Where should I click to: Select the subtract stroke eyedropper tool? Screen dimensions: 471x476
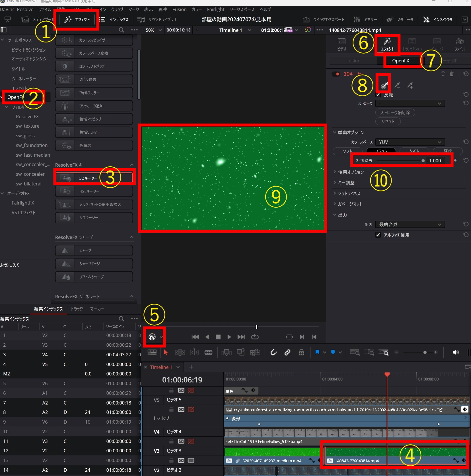coord(398,85)
